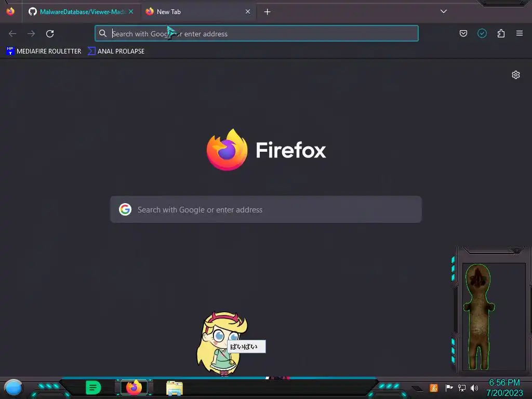
Task: Go back using the back arrow
Action: click(x=12, y=34)
